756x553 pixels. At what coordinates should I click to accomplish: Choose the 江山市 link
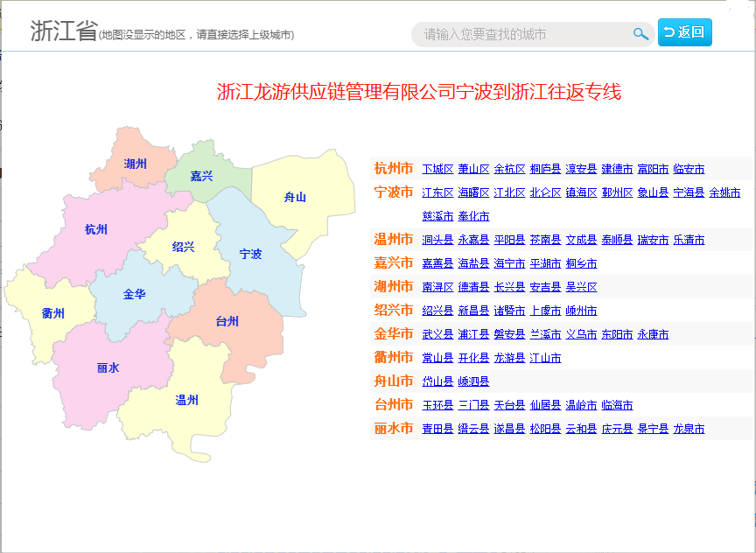coord(545,358)
